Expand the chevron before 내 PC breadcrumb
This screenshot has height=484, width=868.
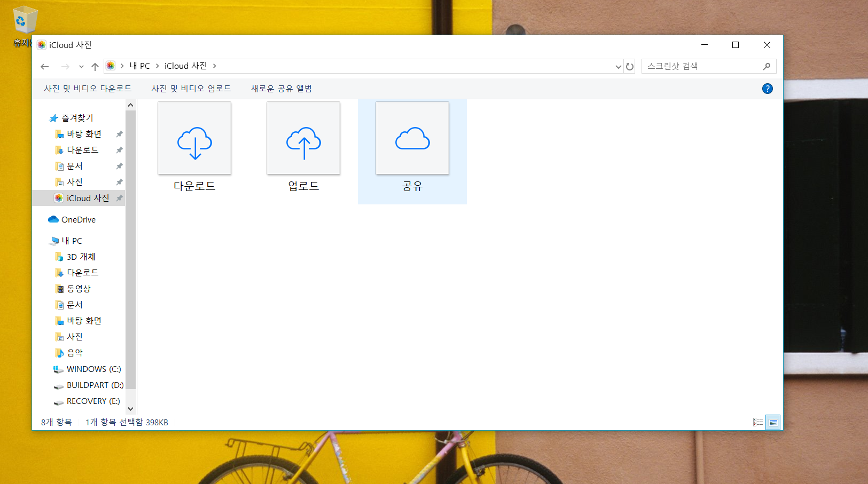122,66
